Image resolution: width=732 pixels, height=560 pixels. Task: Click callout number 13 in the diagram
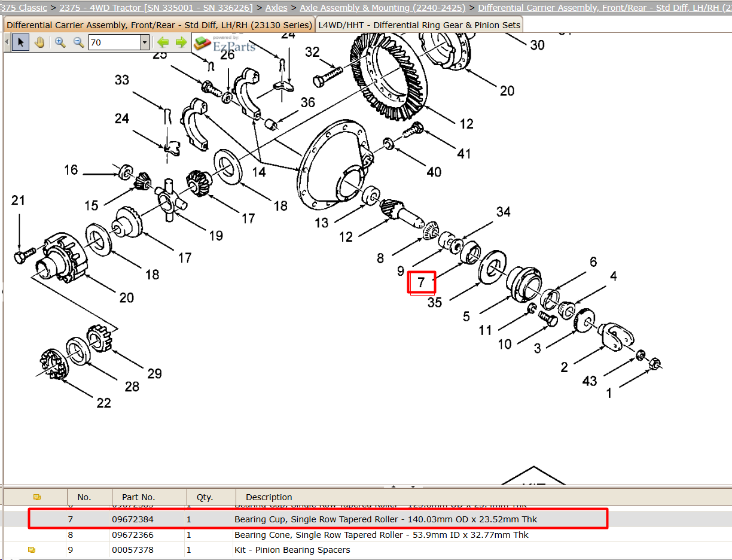pyautogui.click(x=322, y=223)
